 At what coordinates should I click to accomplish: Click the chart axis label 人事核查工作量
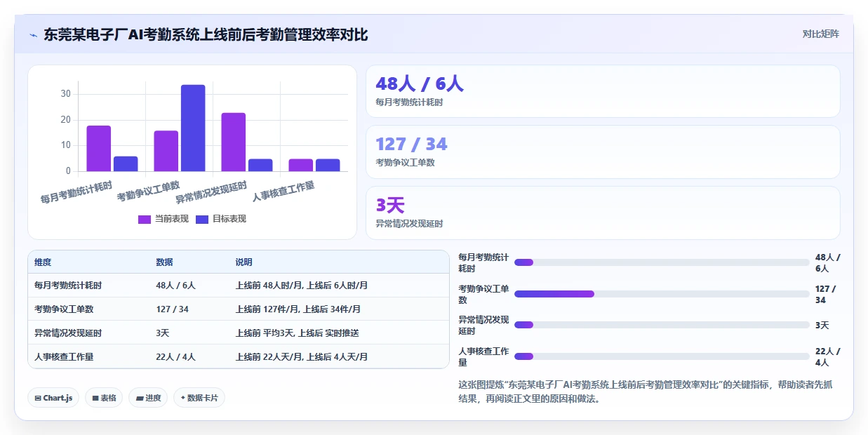pyautogui.click(x=283, y=191)
